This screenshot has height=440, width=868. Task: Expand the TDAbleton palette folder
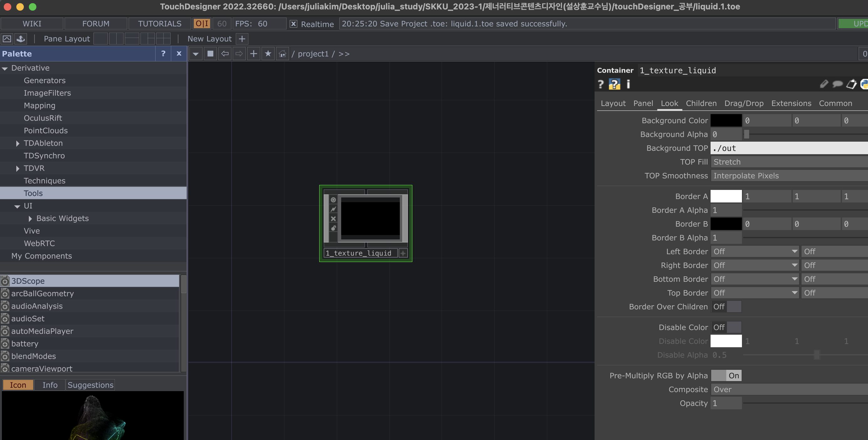coord(18,144)
